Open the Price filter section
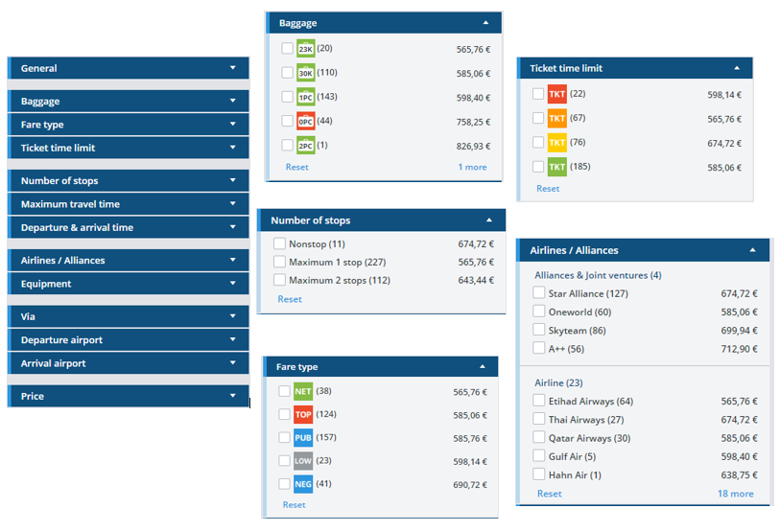The width and height of the screenshot is (780, 532). pyautogui.click(x=128, y=396)
